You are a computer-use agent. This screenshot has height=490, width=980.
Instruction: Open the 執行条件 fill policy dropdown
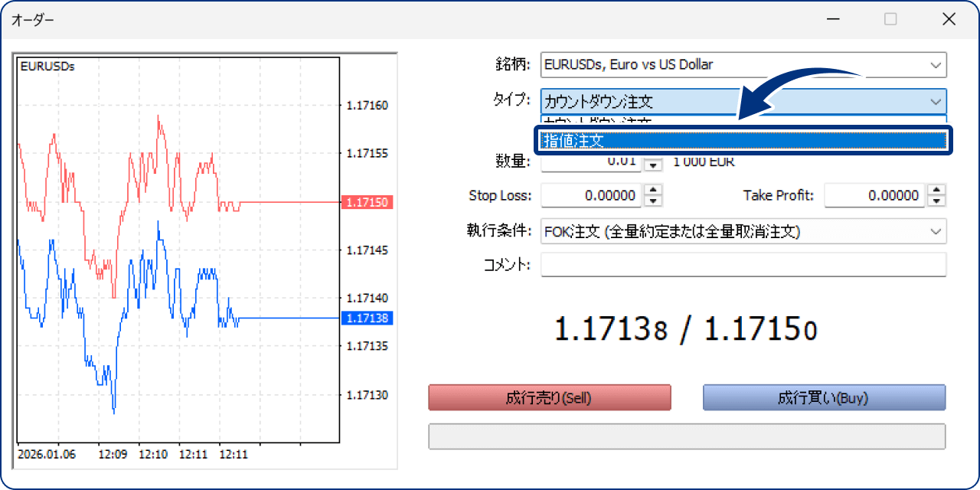coord(935,231)
